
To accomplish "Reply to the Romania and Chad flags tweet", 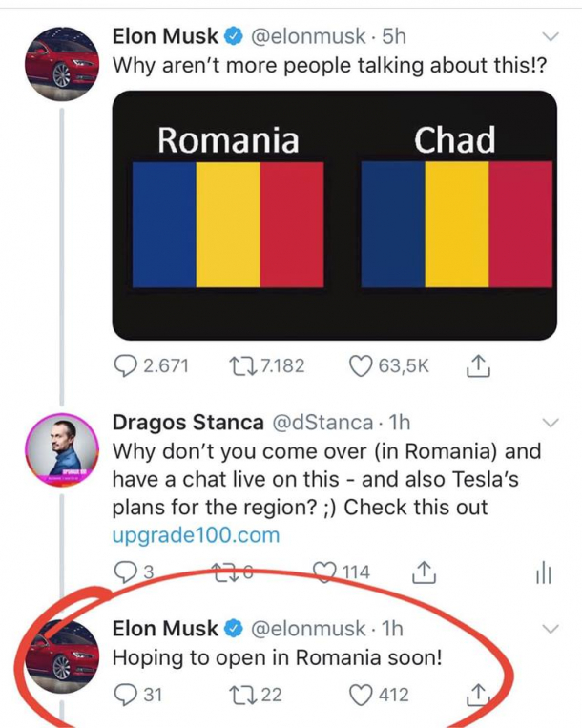I will (125, 366).
